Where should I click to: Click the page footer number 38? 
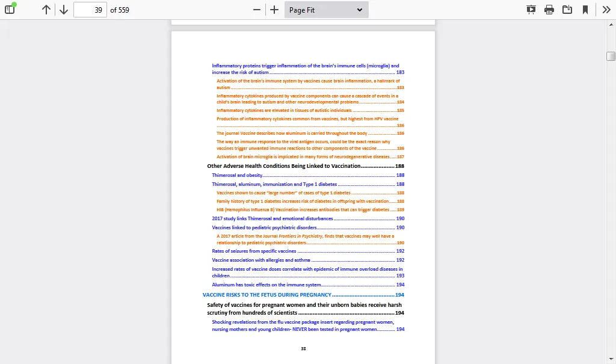(303, 349)
